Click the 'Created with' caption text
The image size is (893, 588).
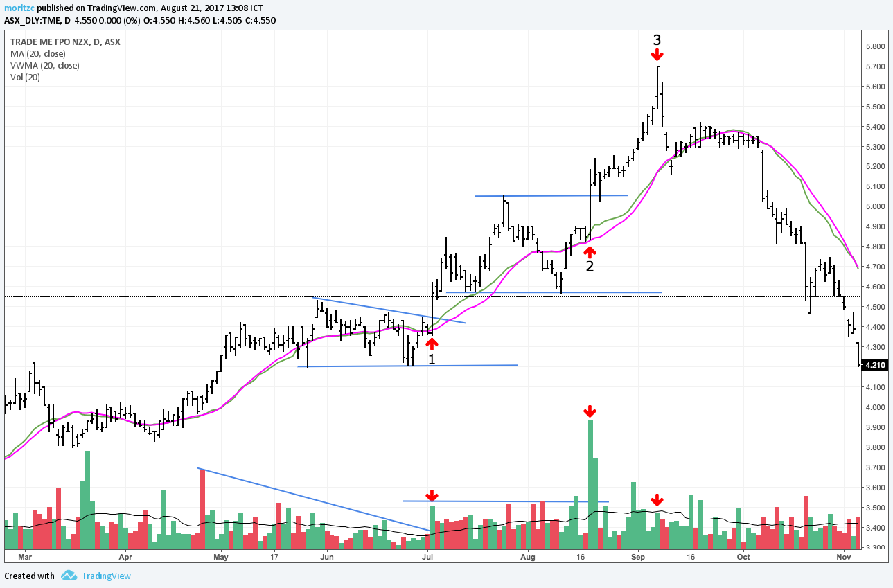click(29, 576)
